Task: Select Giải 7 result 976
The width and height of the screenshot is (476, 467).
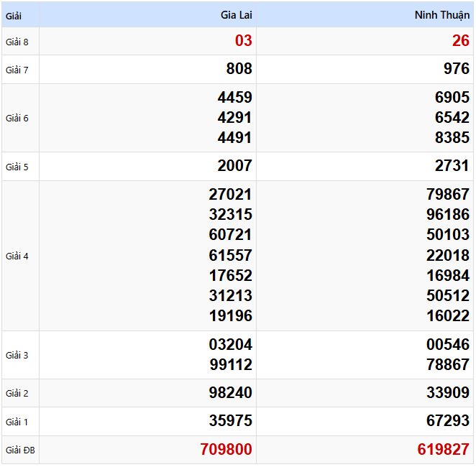Action: tap(456, 69)
